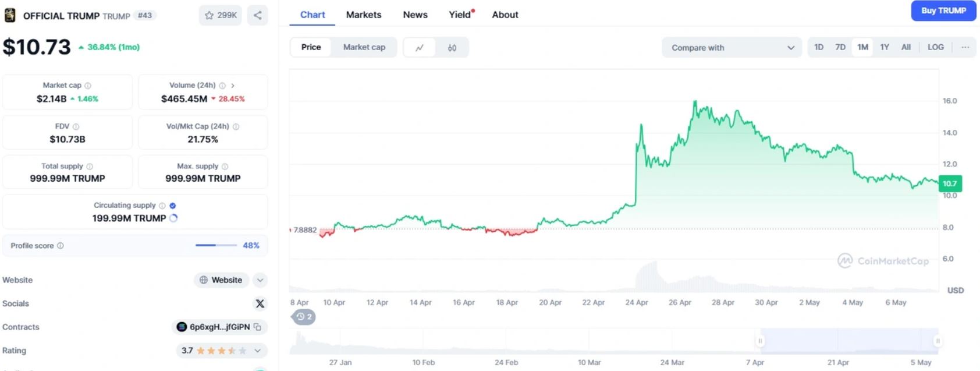Open the News tab
980x371 pixels.
click(x=416, y=15)
